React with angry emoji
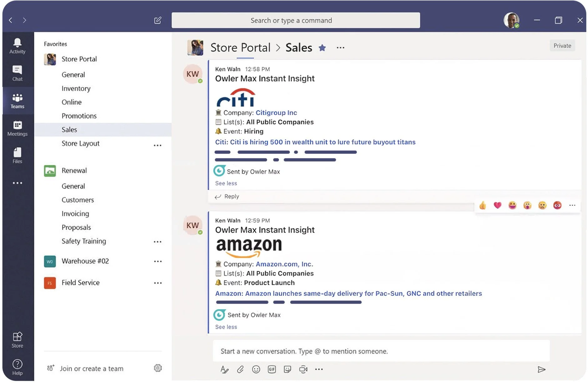This screenshot has height=383, width=588. click(557, 205)
